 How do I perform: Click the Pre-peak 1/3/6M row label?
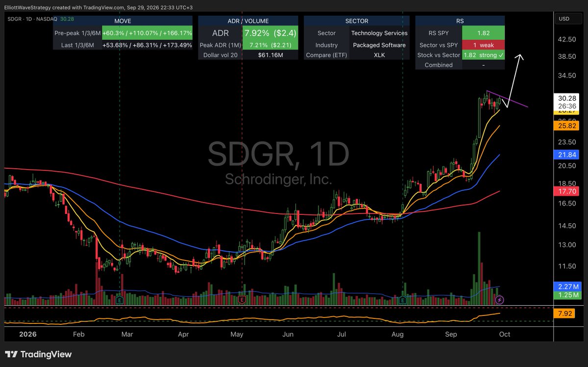click(x=77, y=33)
